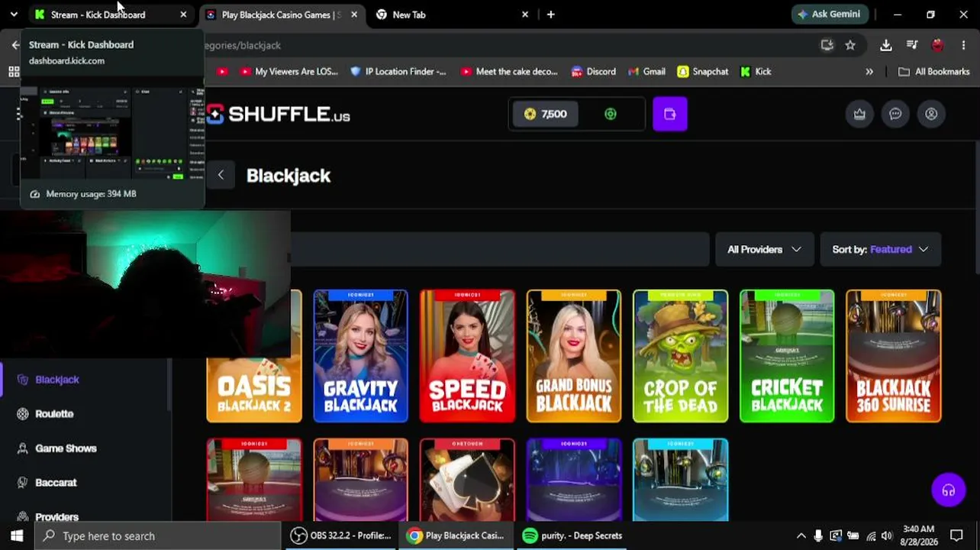Open Spotify playing purity. - Deep Secrets in taskbar
This screenshot has height=550, width=980.
click(x=572, y=535)
